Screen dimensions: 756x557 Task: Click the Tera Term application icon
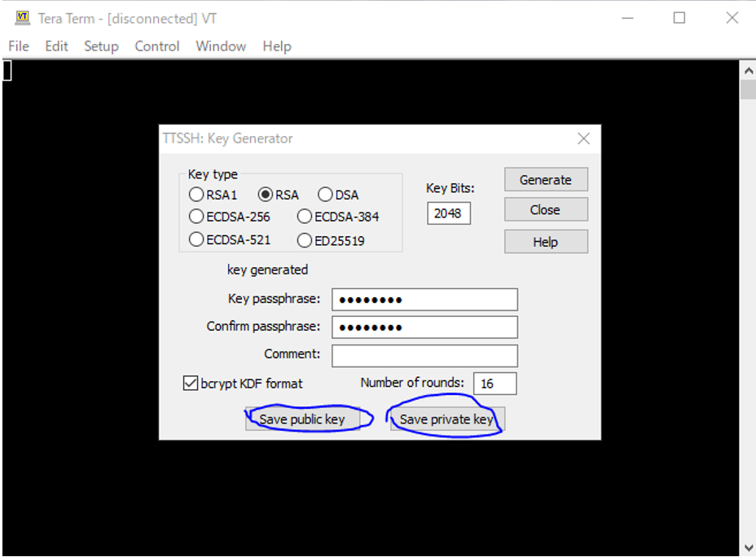pyautogui.click(x=23, y=18)
